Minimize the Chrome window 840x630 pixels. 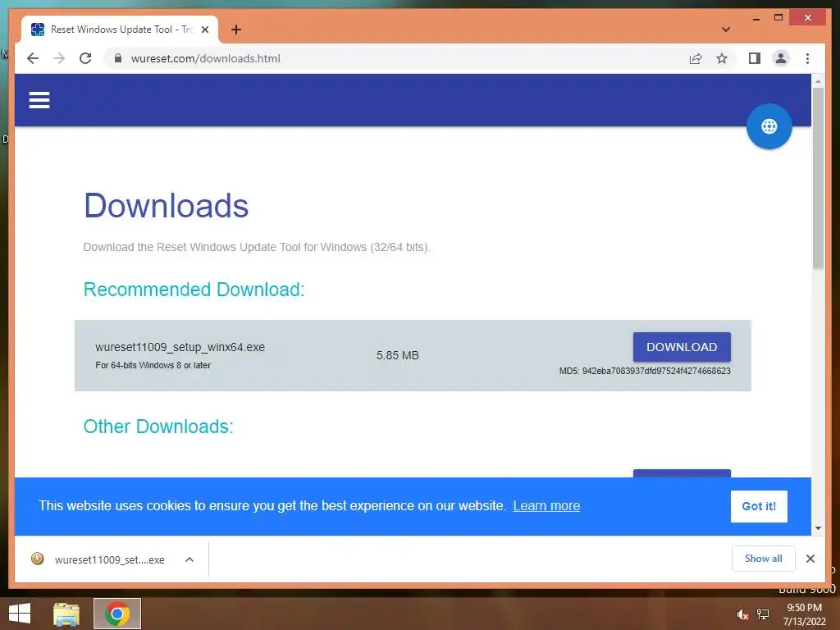tap(756, 18)
